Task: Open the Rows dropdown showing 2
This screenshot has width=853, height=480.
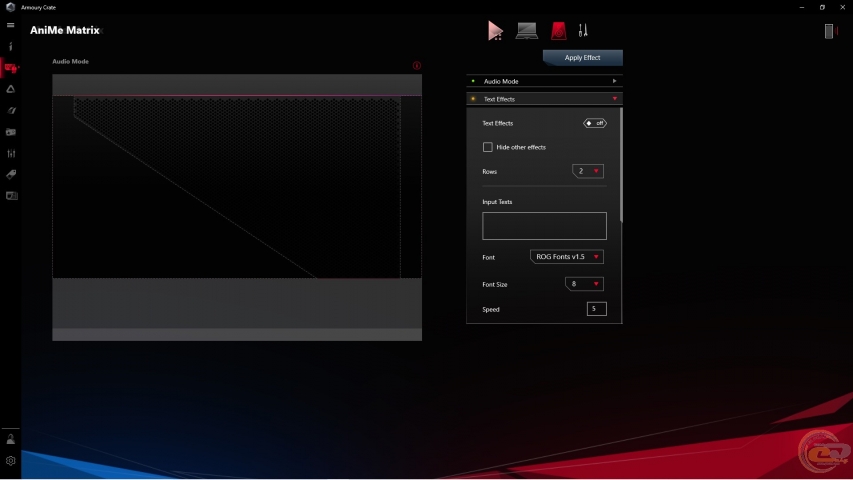Action: pos(588,171)
